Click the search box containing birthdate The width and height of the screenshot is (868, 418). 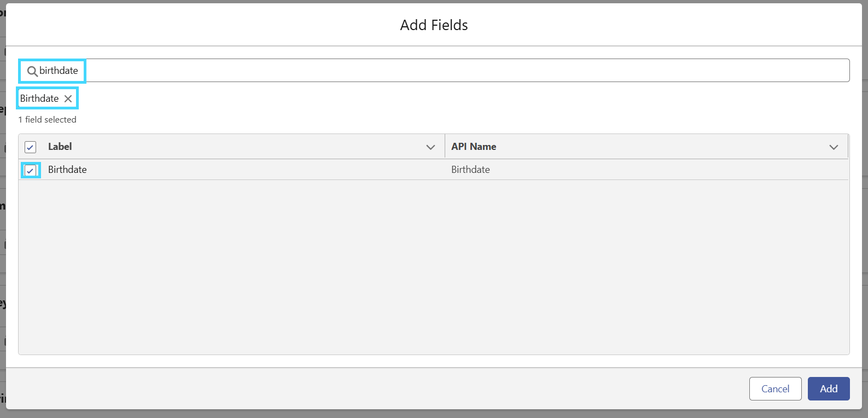click(434, 71)
